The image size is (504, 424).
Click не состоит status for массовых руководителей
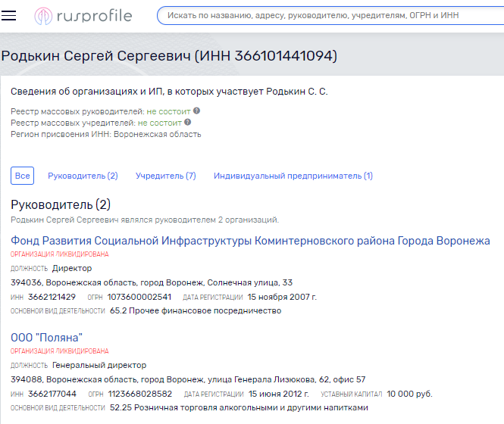click(x=168, y=111)
